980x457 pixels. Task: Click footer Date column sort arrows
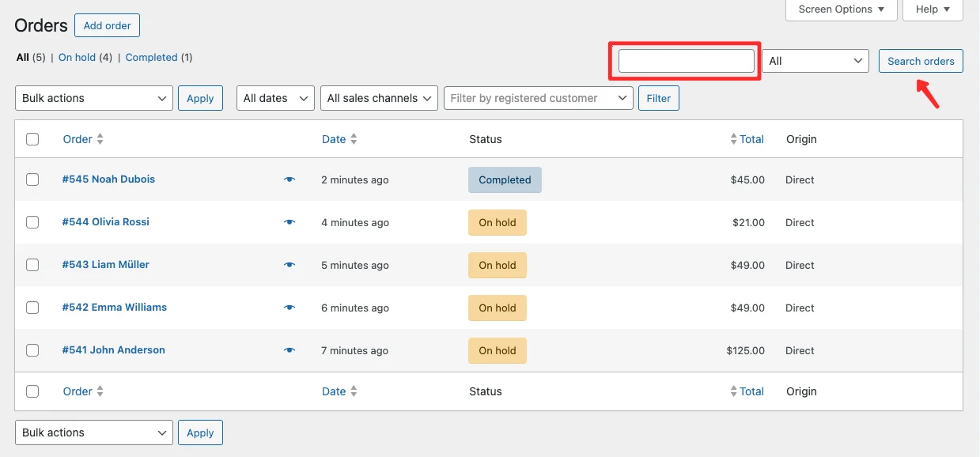[x=354, y=391]
